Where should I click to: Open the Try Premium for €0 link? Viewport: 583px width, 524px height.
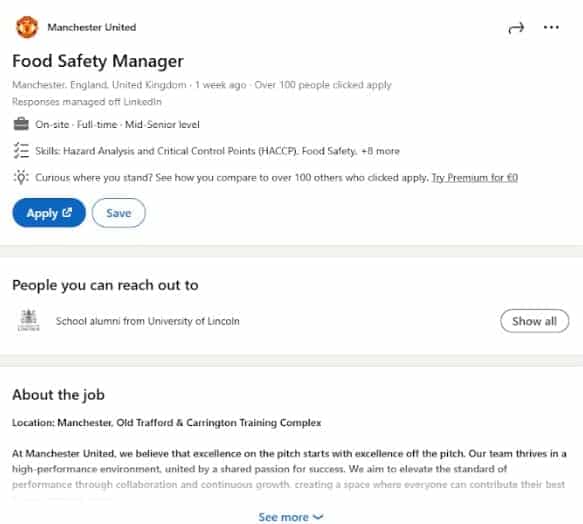[474, 177]
